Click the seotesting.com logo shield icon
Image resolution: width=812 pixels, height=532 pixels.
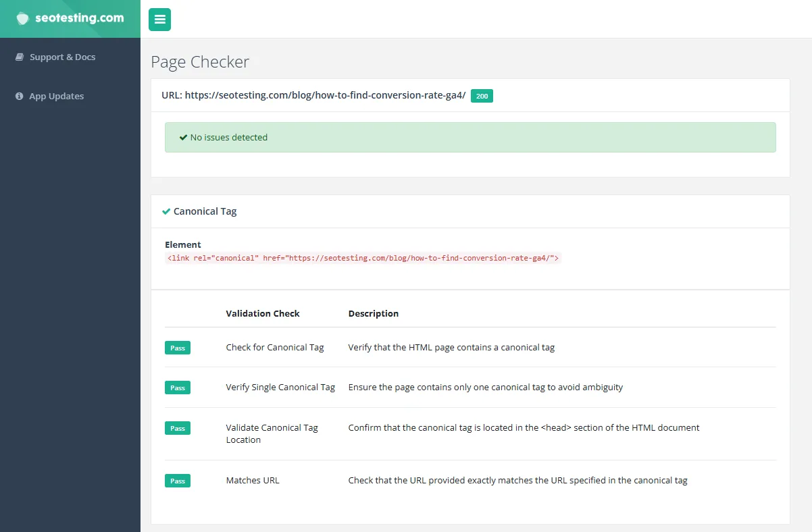[23, 18]
